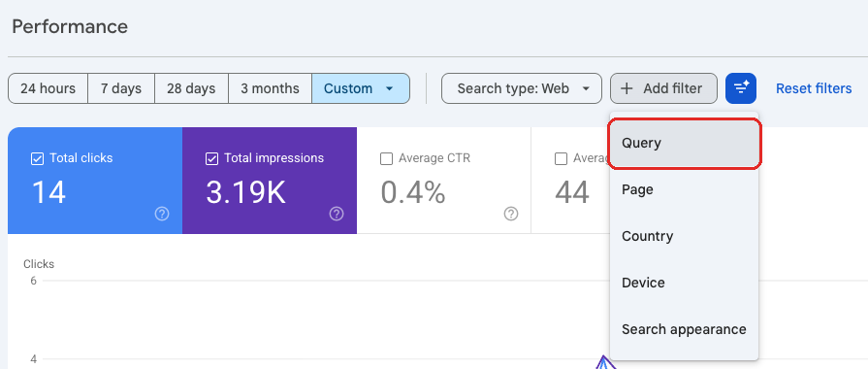
Task: Pick Search appearance filter option
Action: click(x=684, y=329)
